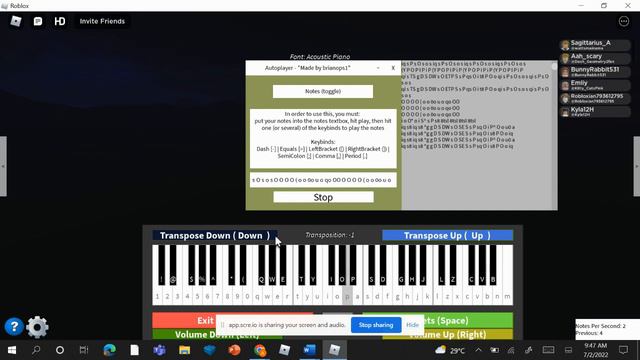Select player Sagittarius_A in the player list

click(595, 45)
